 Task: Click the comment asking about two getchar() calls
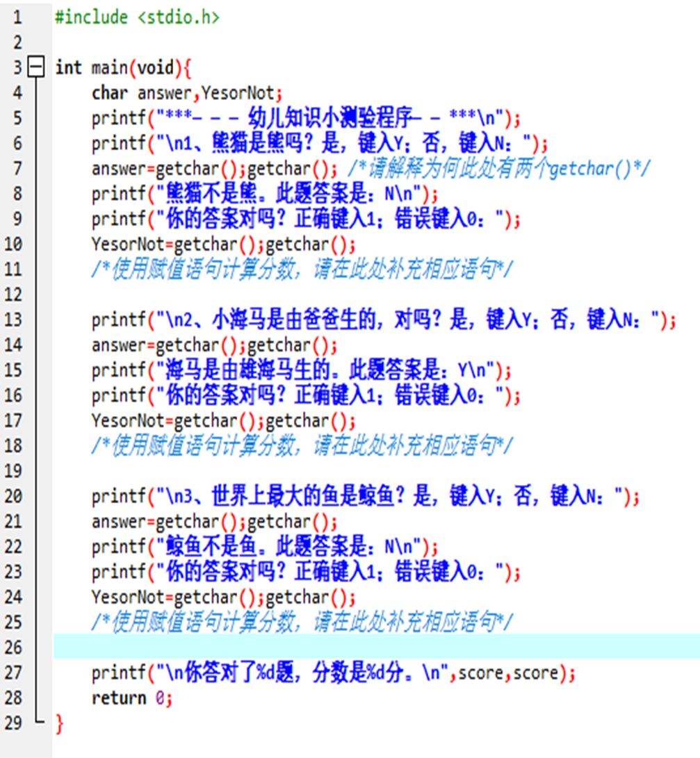[x=499, y=168]
